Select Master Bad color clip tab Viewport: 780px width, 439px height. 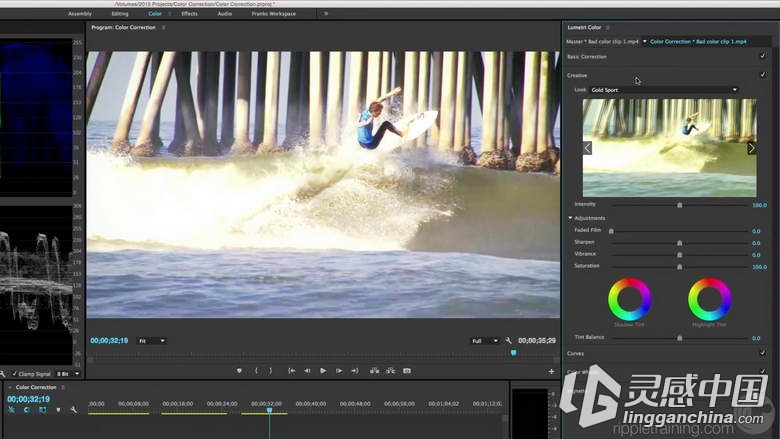click(x=602, y=42)
